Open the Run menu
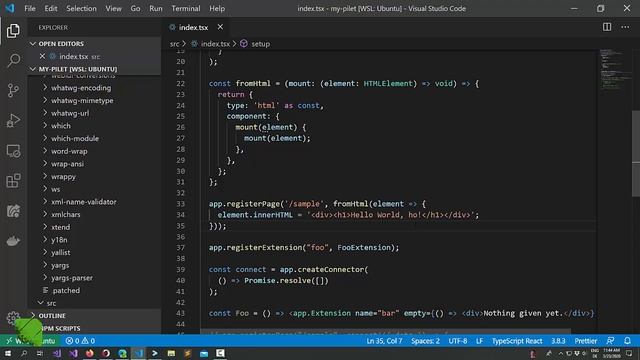 (x=156, y=8)
